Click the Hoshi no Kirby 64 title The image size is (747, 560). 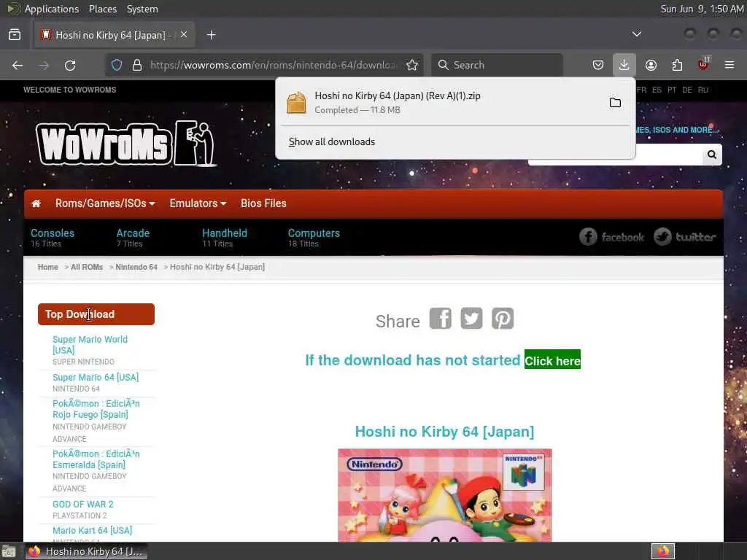(444, 432)
